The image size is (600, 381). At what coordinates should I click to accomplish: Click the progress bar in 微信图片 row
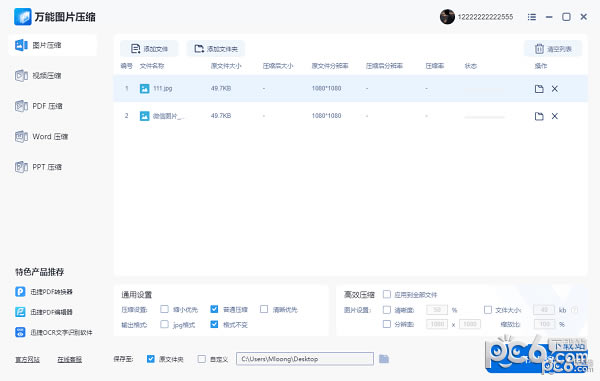pyautogui.click(x=484, y=117)
